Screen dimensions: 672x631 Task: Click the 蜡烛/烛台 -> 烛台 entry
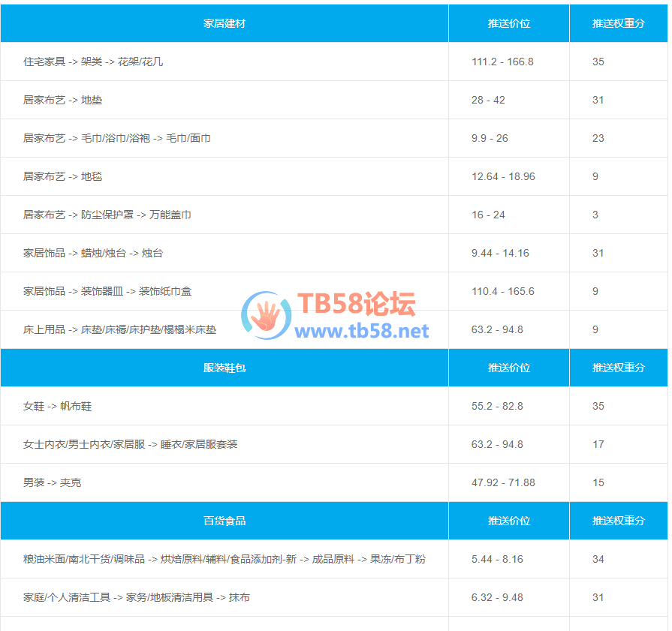[93, 253]
